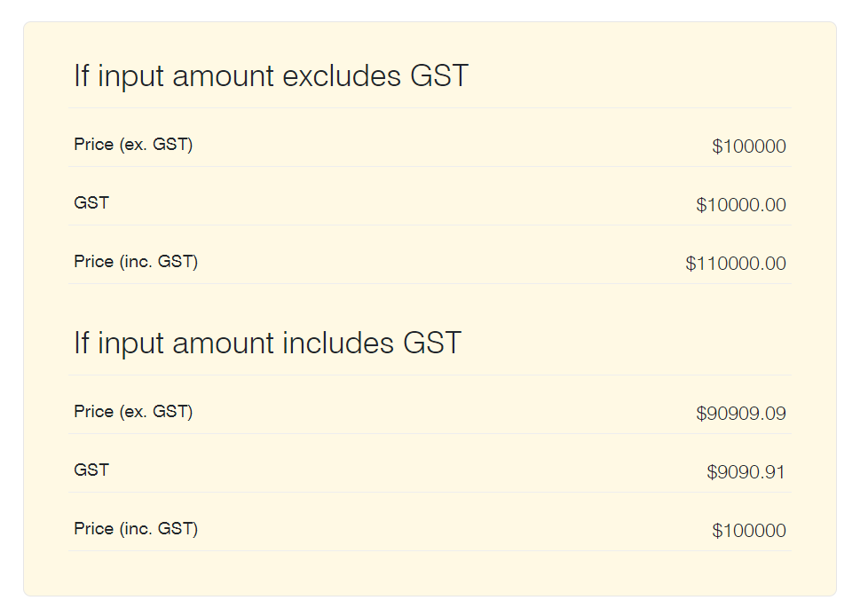
Task: Select Price (inc. GST) label in excludes-GST section
Action: tap(136, 262)
